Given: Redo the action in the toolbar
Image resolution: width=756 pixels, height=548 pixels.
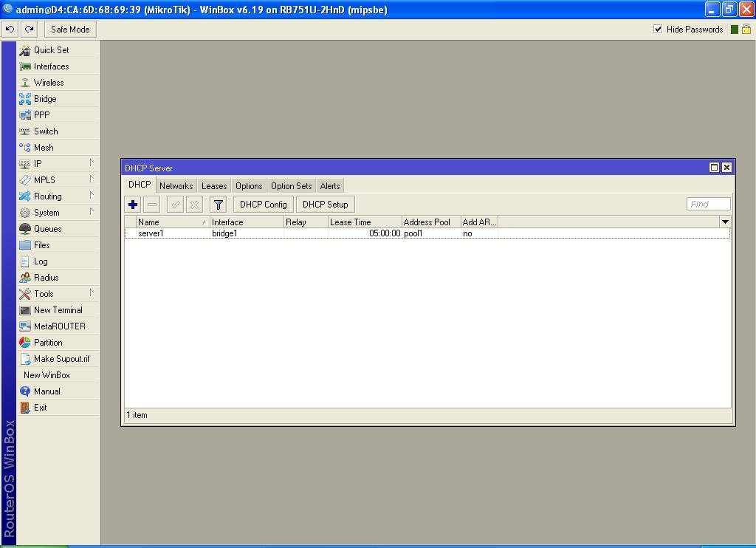Looking at the screenshot, I should click(30, 30).
